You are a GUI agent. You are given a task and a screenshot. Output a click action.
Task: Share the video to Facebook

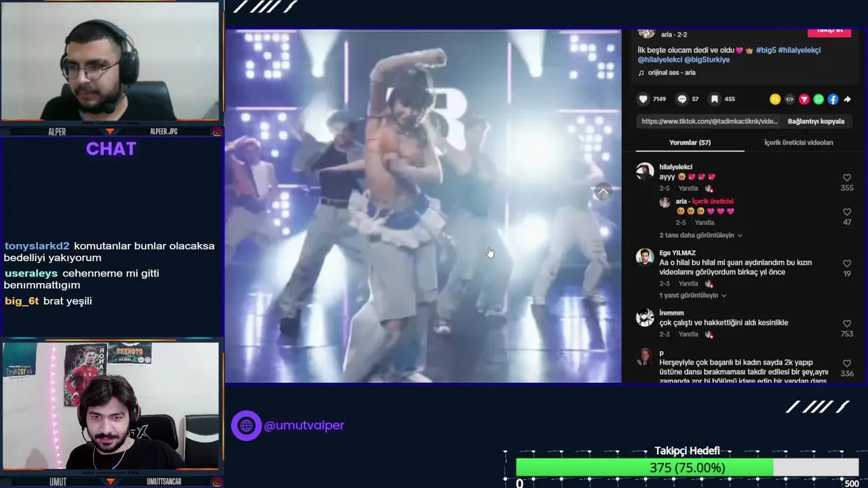click(833, 99)
